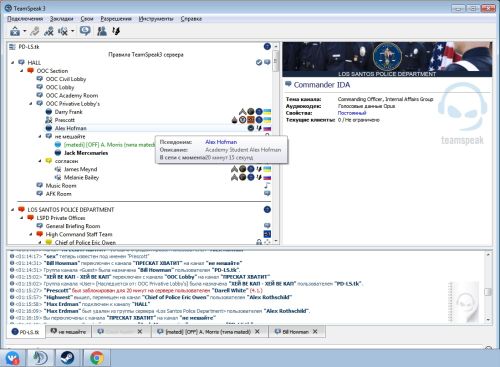Toggle away status via speech bubble icon
Screen dimensions: 500x367
tap(85, 31)
